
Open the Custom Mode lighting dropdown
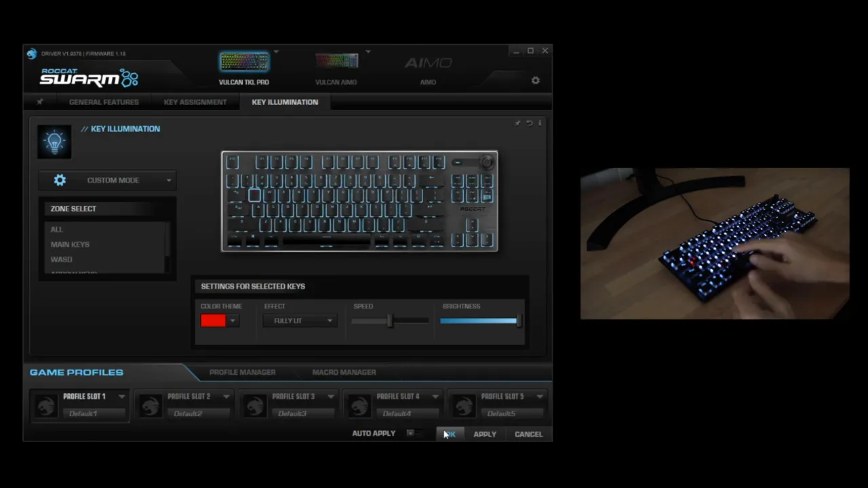(108, 180)
